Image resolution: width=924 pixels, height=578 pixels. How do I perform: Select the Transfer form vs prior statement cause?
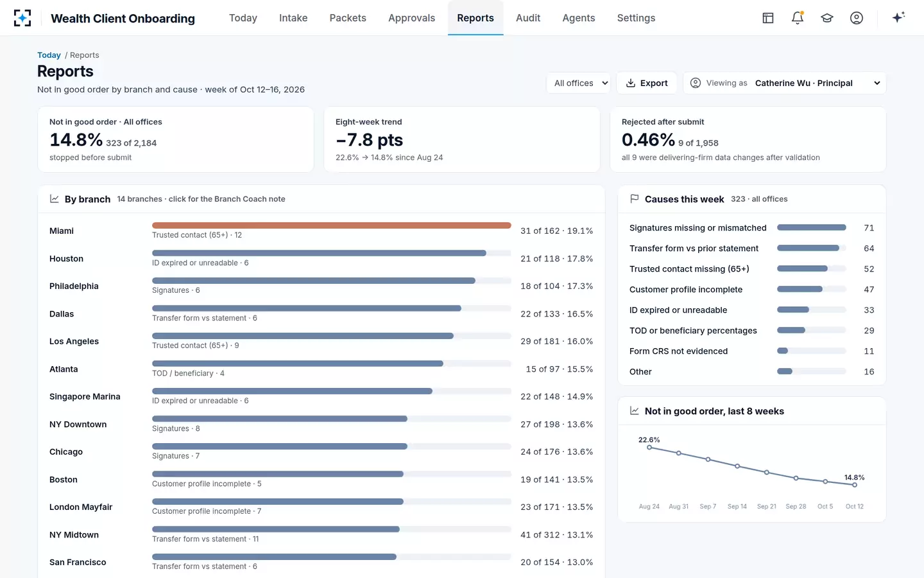point(694,249)
